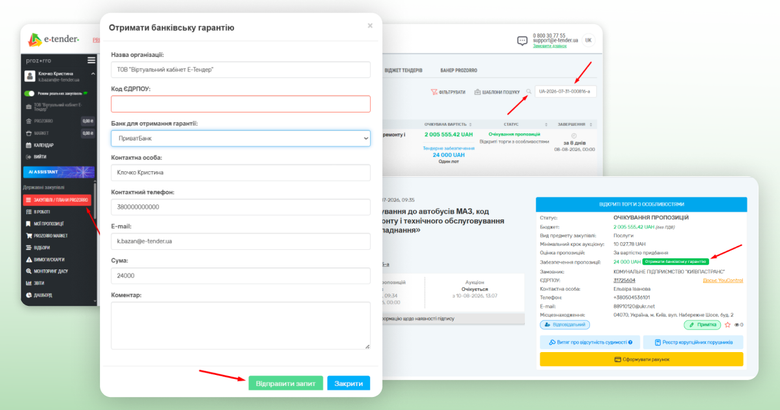Click the Закрити button in the dialog
Screen dimensions: 780x410
(348, 384)
